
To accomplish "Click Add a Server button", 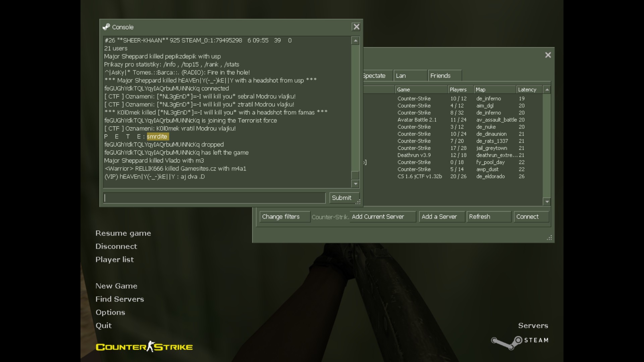I will (442, 217).
